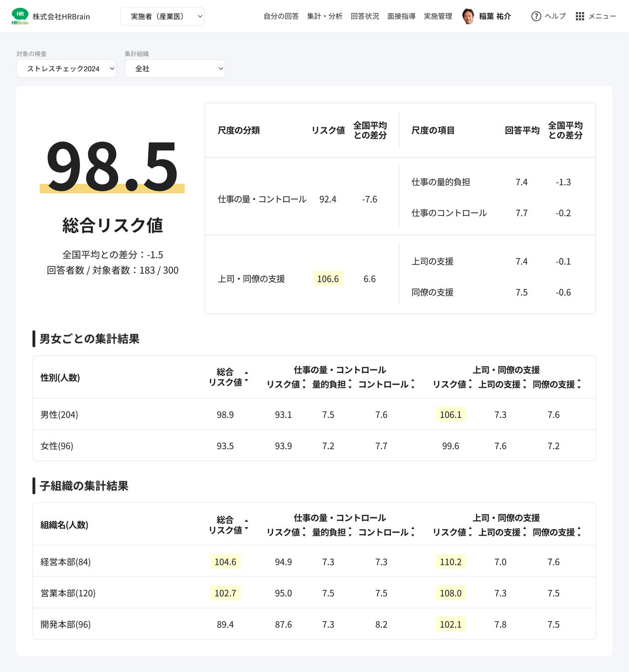Click the large 98.5 total risk value
This screenshot has width=629, height=672.
click(x=112, y=166)
